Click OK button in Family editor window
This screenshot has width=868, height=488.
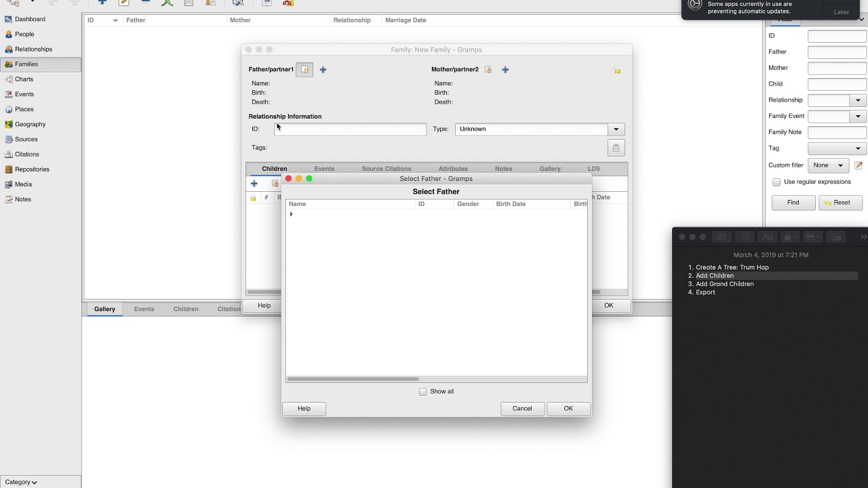(x=609, y=306)
